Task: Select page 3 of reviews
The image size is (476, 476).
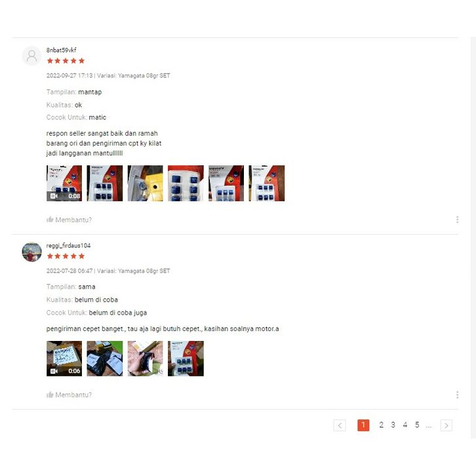Action: [393, 425]
